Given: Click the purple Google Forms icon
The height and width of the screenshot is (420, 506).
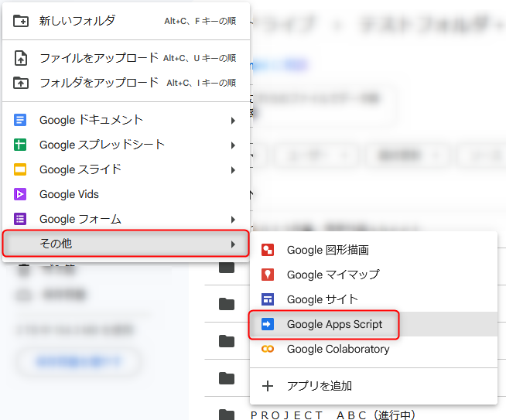Looking at the screenshot, I should (x=20, y=219).
